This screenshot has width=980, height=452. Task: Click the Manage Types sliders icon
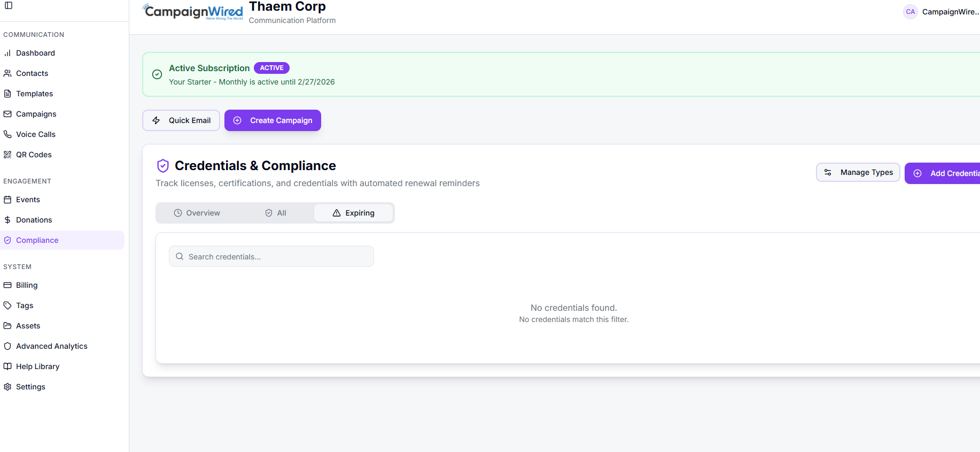[828, 172]
